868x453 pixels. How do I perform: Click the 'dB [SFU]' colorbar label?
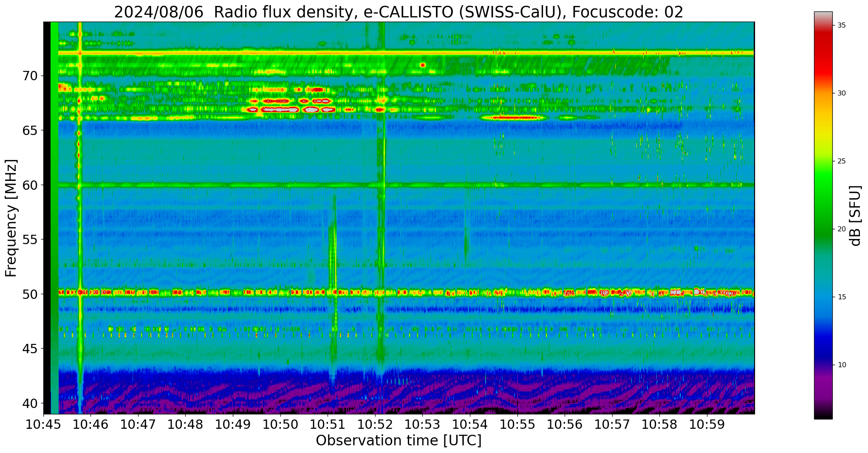856,215
